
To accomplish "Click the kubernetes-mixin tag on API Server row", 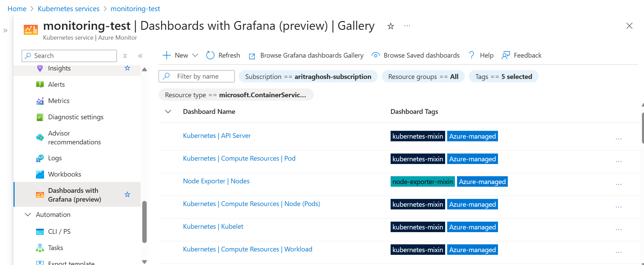I will [418, 136].
